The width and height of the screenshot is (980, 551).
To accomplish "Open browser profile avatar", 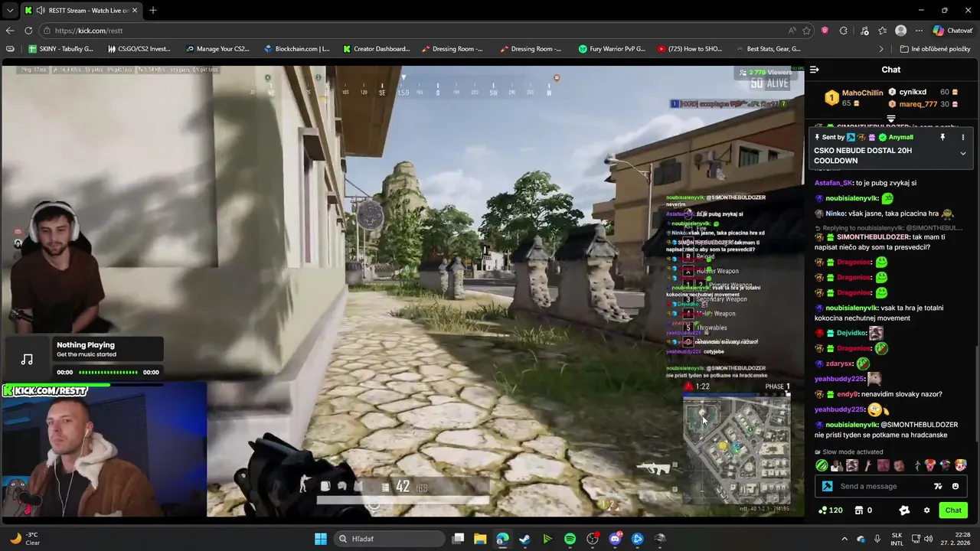I will 901,31.
